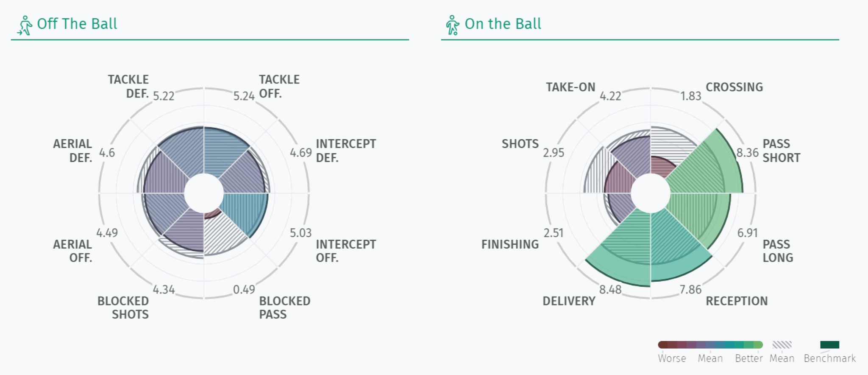Click the On the Ball section heading

[x=503, y=24]
